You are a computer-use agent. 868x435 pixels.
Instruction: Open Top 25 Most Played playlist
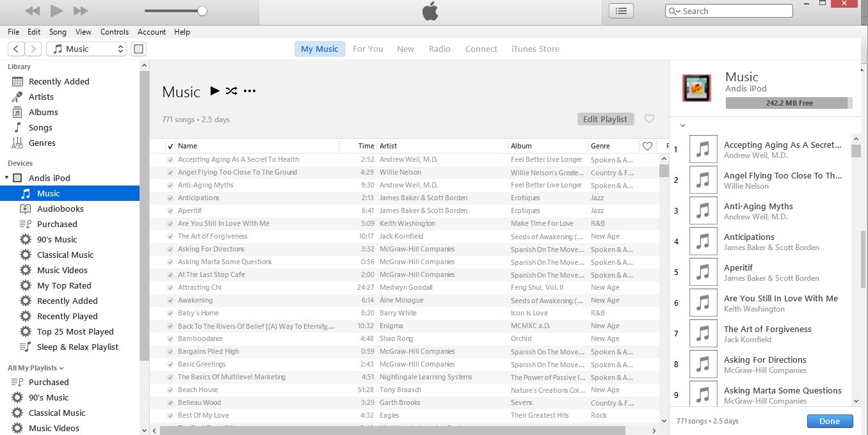(75, 331)
